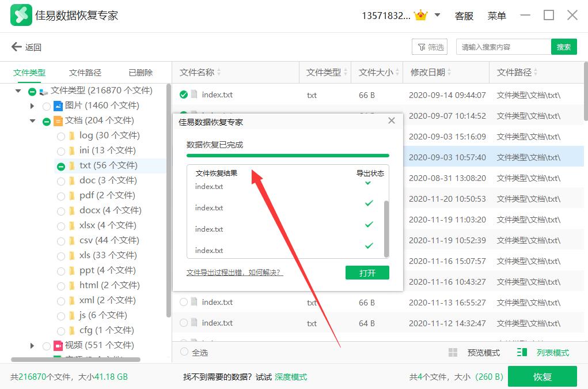Check the 图片 category checkbox
588x389 pixels.
click(x=47, y=107)
